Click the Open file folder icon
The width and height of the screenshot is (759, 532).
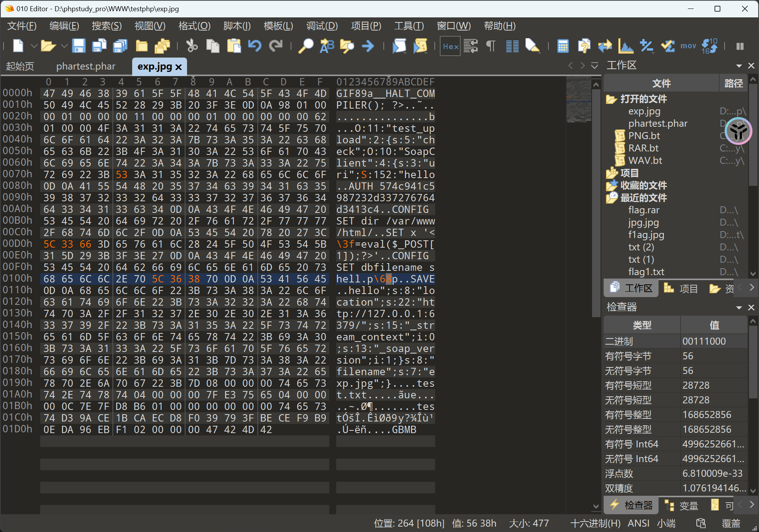(48, 46)
